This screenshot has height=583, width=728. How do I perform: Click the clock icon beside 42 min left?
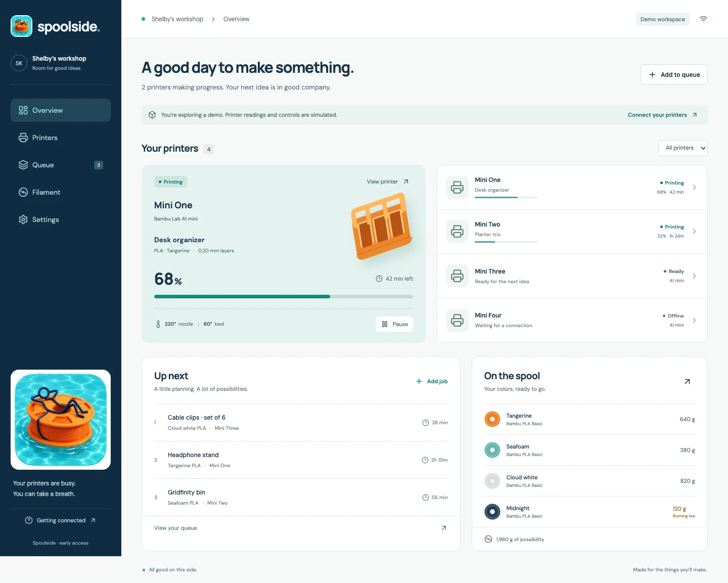click(x=379, y=279)
